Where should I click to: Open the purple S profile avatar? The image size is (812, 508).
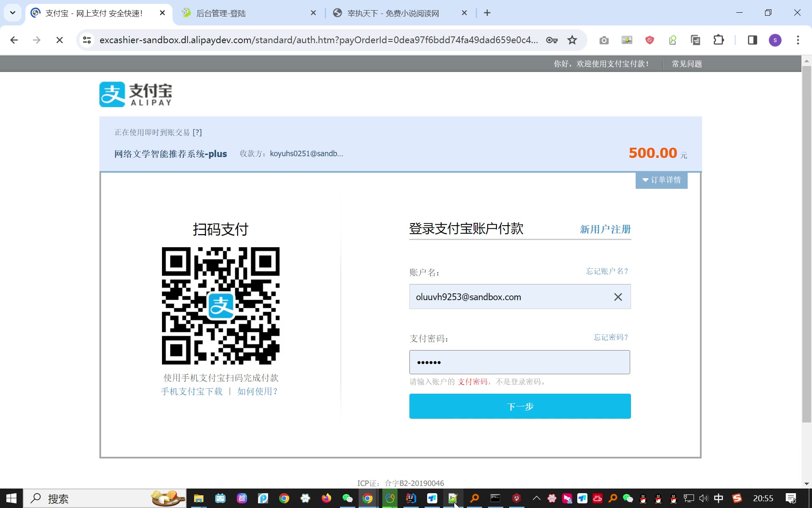[775, 40]
